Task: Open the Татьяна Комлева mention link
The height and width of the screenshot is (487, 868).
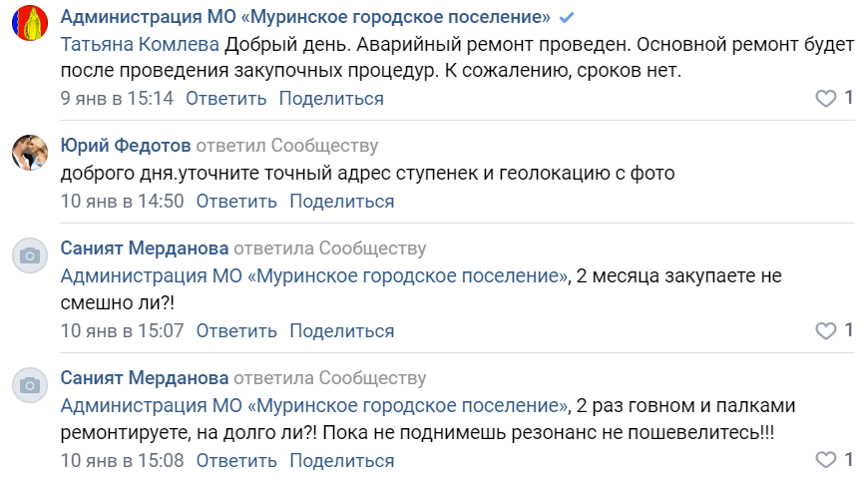Action: (141, 46)
